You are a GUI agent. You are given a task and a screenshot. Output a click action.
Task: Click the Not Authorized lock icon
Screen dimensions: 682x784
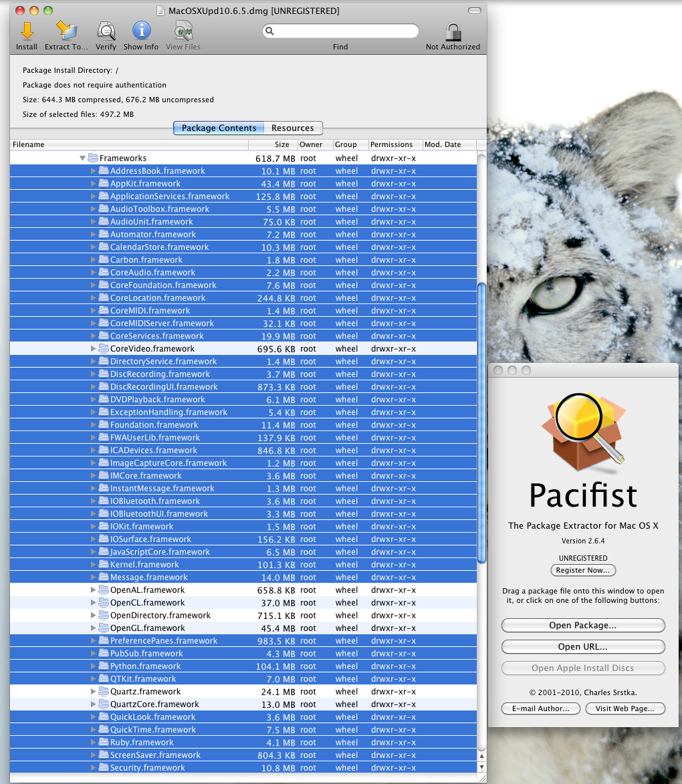click(453, 32)
